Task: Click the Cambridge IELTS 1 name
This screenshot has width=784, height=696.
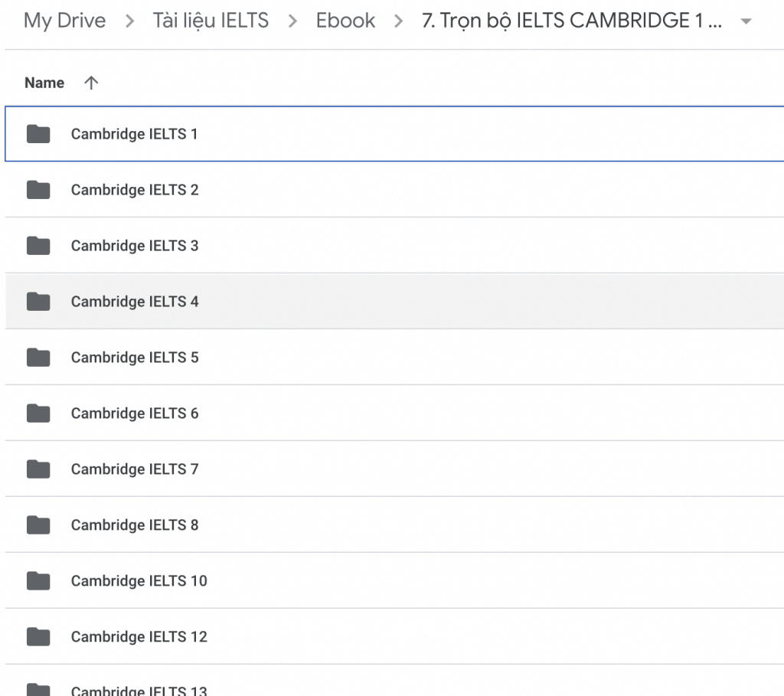Action: [x=134, y=134]
